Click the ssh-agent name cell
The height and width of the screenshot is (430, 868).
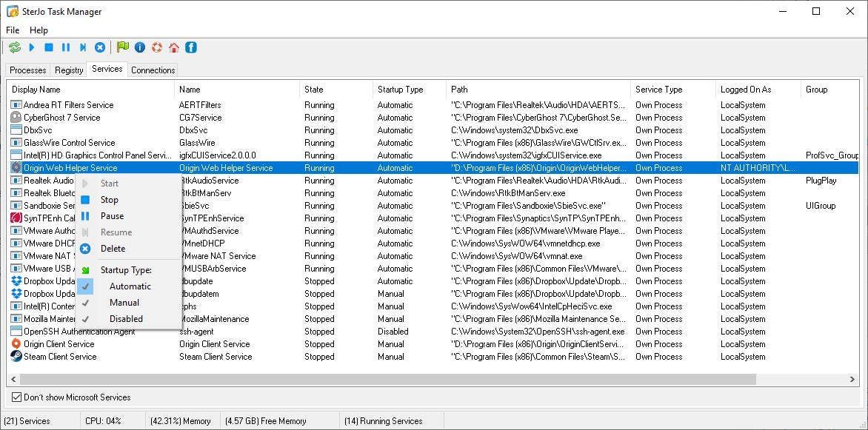(x=196, y=332)
